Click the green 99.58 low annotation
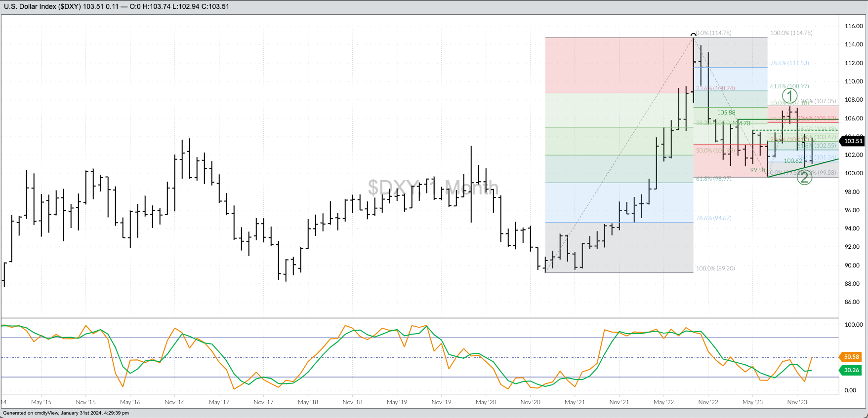Image resolution: width=868 pixels, height=418 pixels. (x=757, y=170)
